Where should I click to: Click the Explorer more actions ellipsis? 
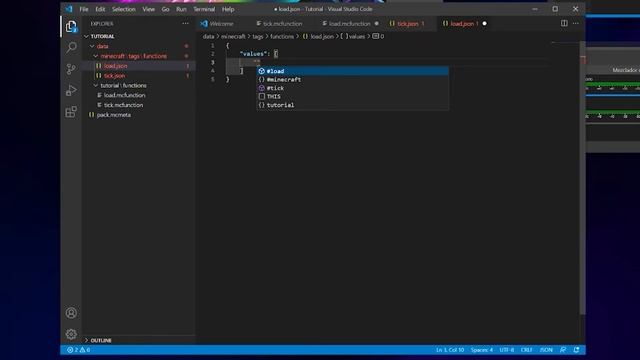[x=185, y=24]
